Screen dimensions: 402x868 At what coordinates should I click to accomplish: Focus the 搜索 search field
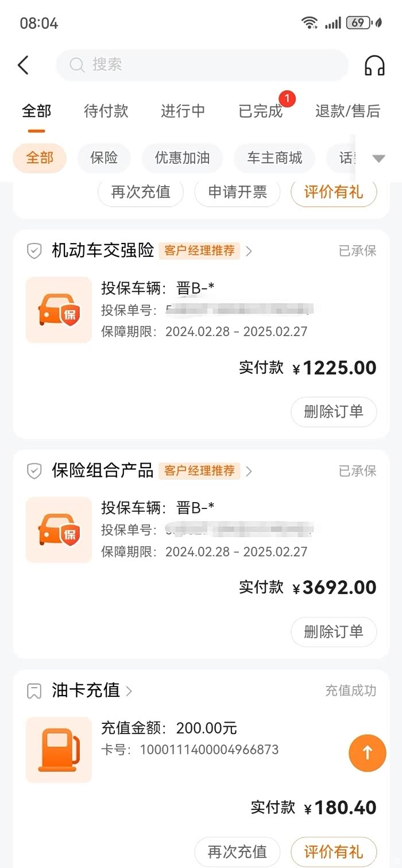202,65
